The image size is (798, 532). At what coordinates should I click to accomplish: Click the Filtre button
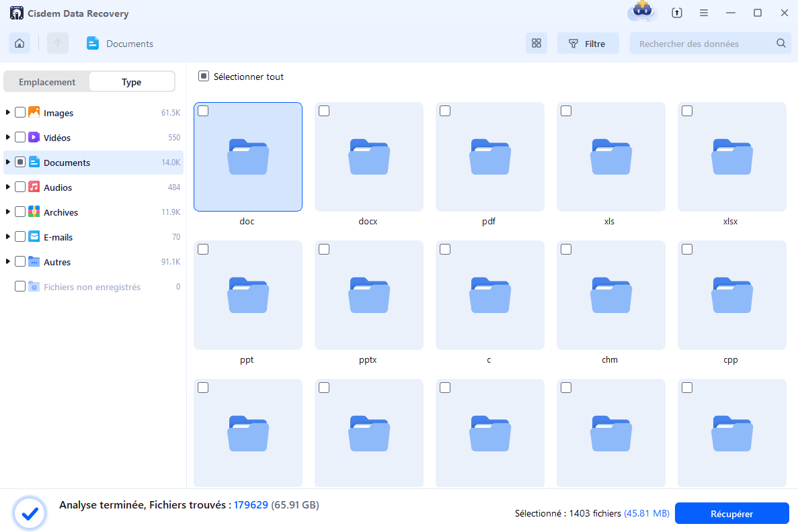click(x=588, y=43)
